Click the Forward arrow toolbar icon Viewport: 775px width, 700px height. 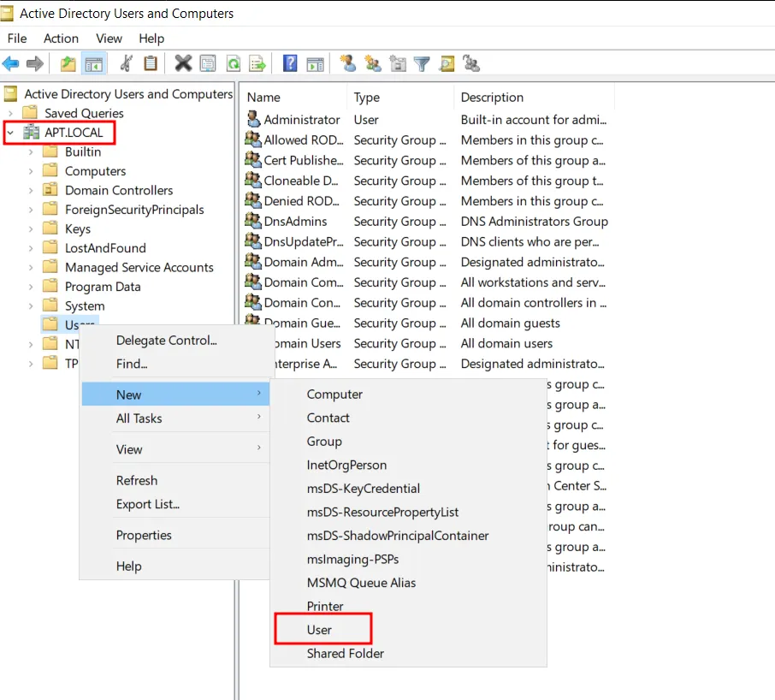click(34, 64)
